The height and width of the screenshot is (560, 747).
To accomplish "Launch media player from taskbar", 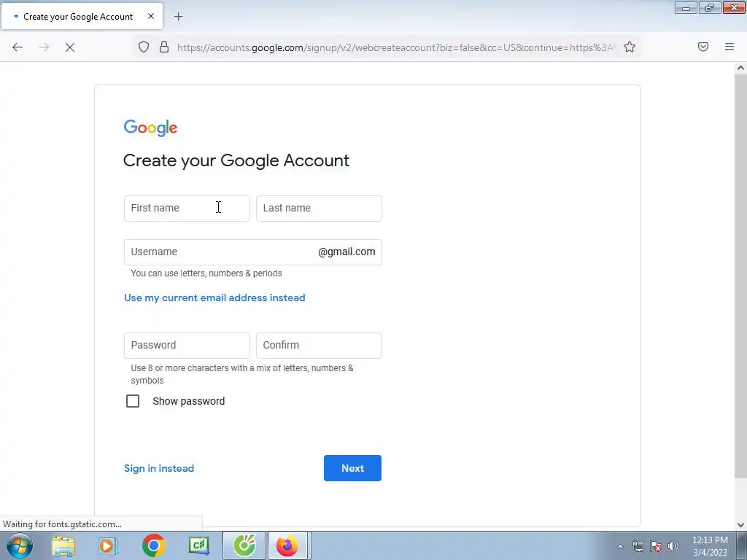I will tap(108, 545).
